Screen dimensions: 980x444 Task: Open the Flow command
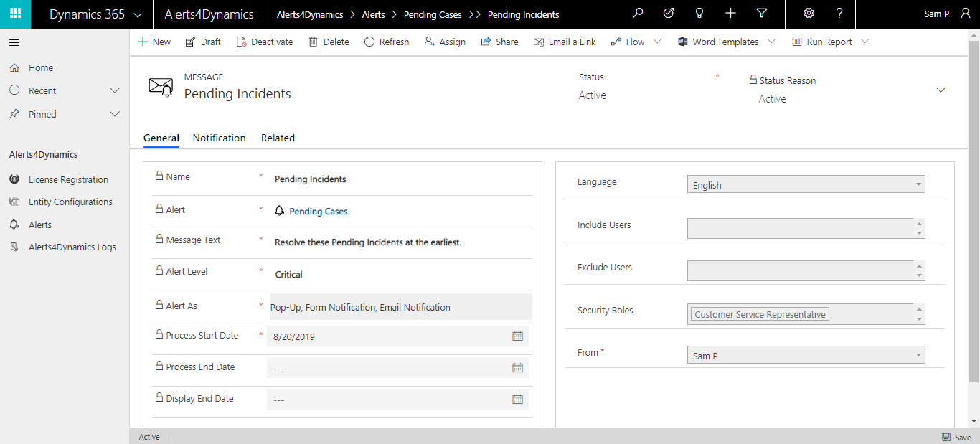pyautogui.click(x=628, y=42)
